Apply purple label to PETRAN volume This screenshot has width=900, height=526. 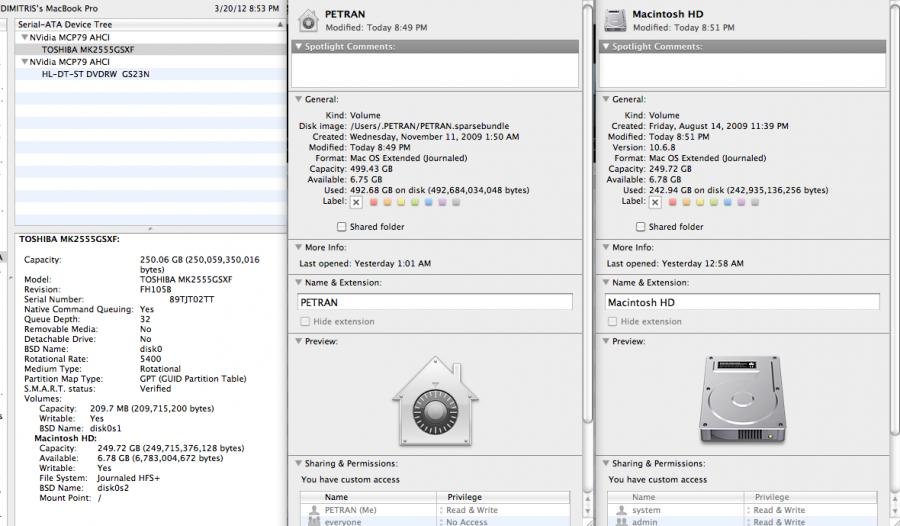point(443,202)
